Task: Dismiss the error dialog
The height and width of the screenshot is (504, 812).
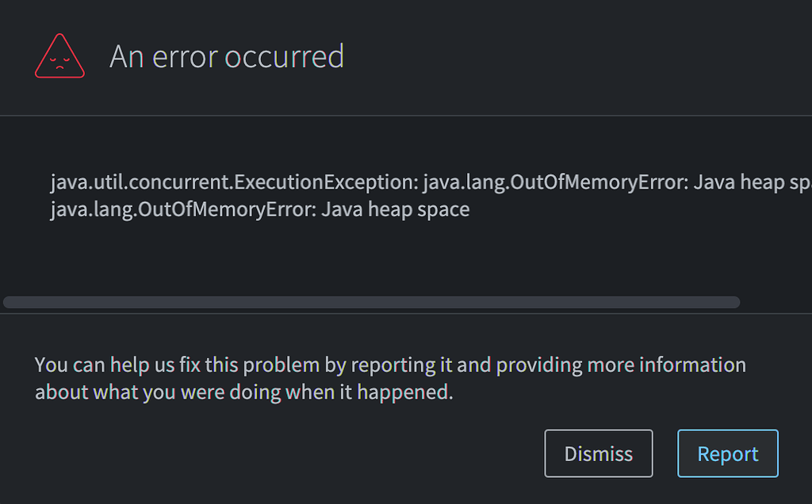Action: [598, 453]
